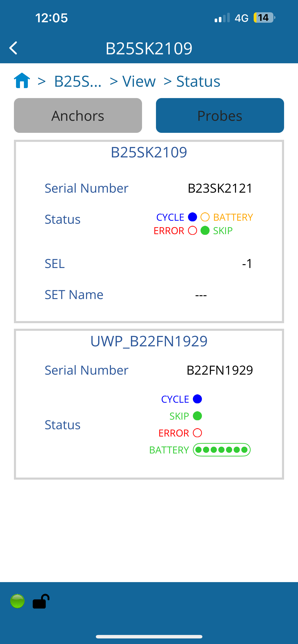Tap the red ERROR circle of B25SK2109
Viewport: 298px width, 644px height.
pos(192,230)
